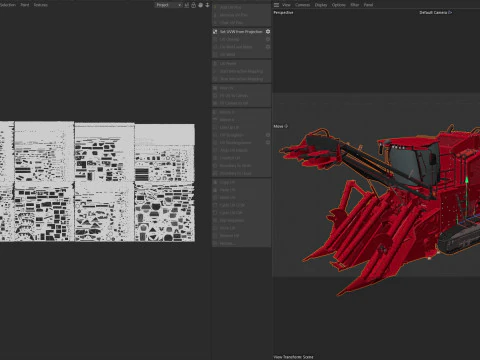Open the Filter menu in viewport
Viewport: 480px width, 360px height.
(x=355, y=5)
